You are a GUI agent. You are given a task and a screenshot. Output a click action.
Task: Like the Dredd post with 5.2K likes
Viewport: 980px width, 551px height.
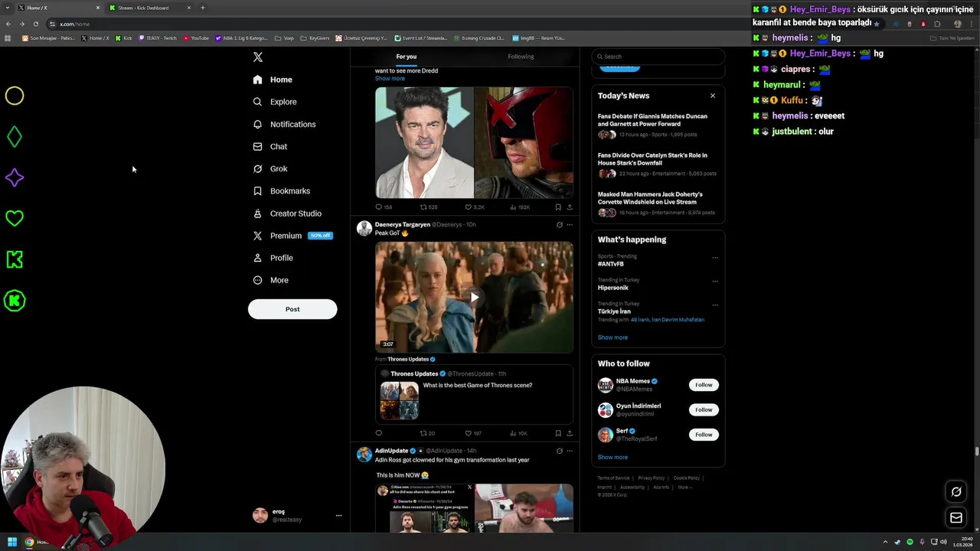475,207
